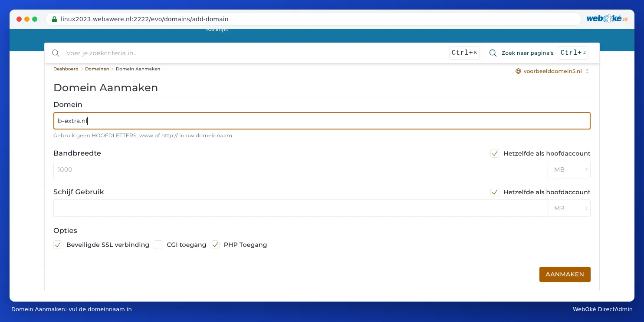Click the Ctrl+J shortcut badge

pos(573,53)
